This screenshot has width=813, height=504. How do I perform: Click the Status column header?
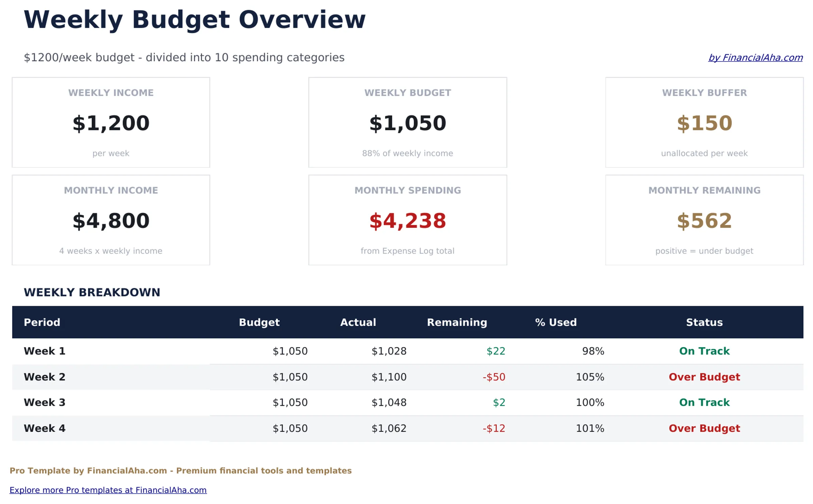tap(704, 322)
